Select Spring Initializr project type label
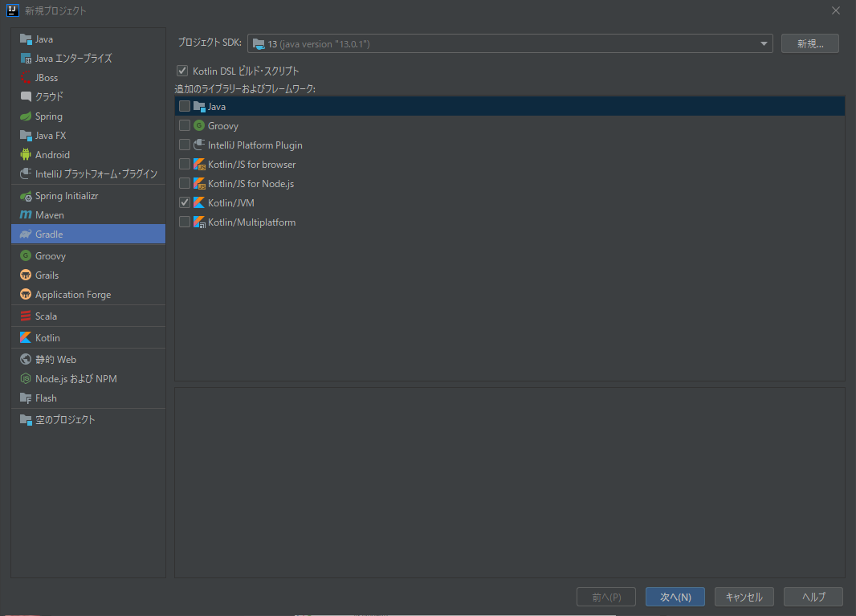 67,196
